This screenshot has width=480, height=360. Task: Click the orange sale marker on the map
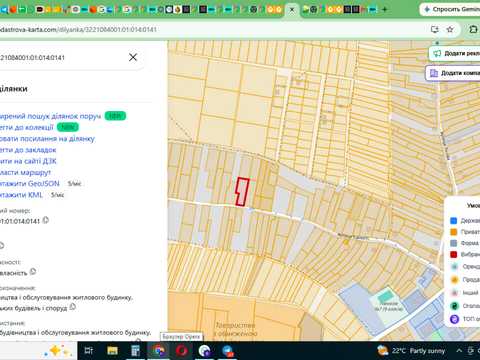346,242
